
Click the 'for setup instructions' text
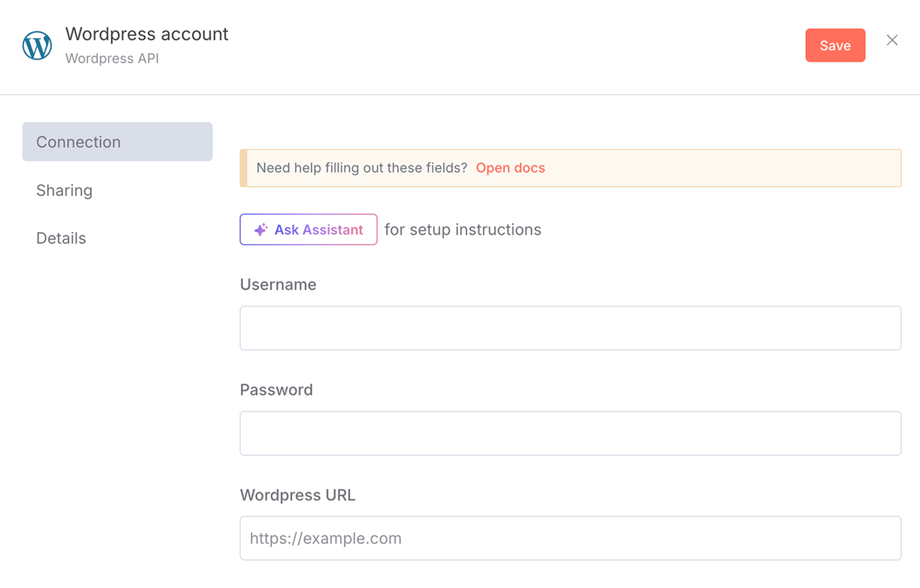pos(463,229)
